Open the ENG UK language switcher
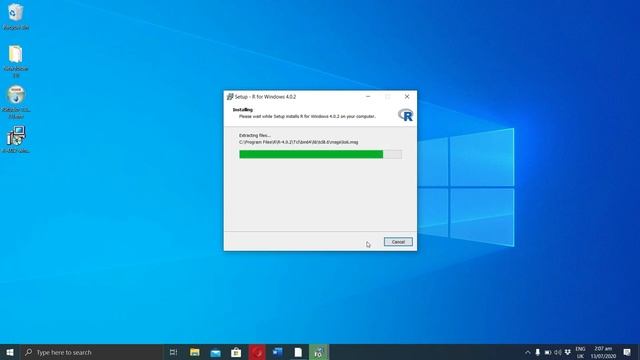This screenshot has height=360, width=640. [x=580, y=352]
